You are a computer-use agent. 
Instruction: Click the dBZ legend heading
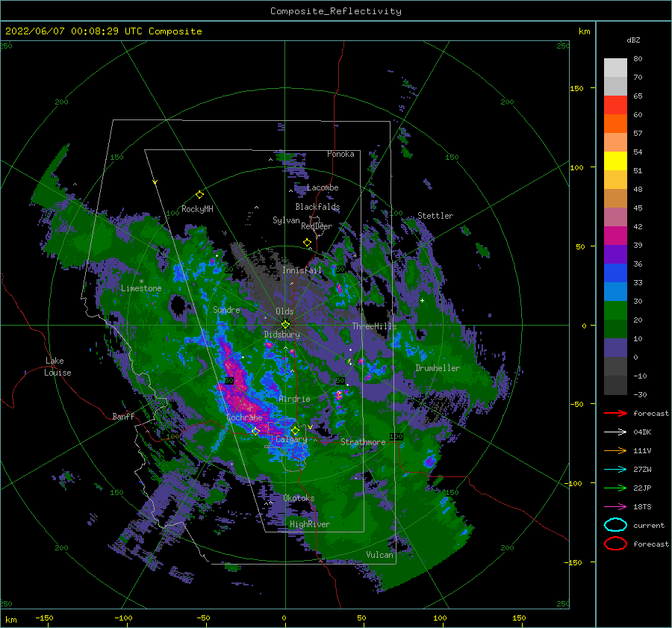click(x=633, y=40)
